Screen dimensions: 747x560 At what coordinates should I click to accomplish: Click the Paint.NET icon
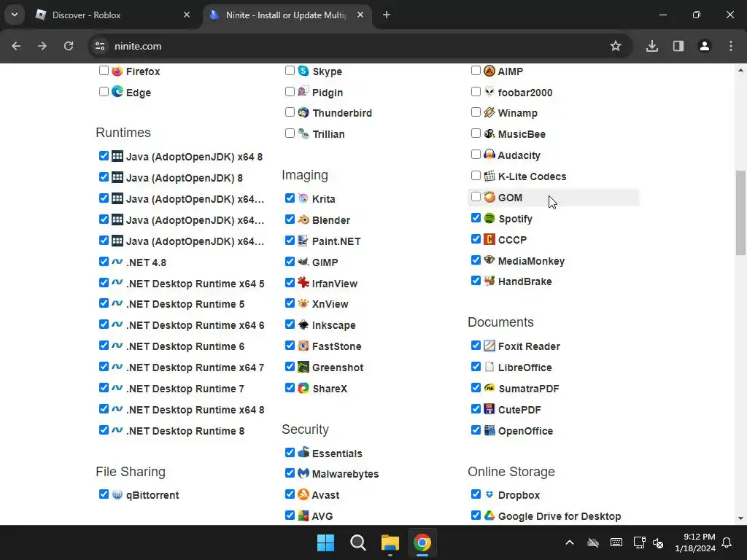pos(303,241)
